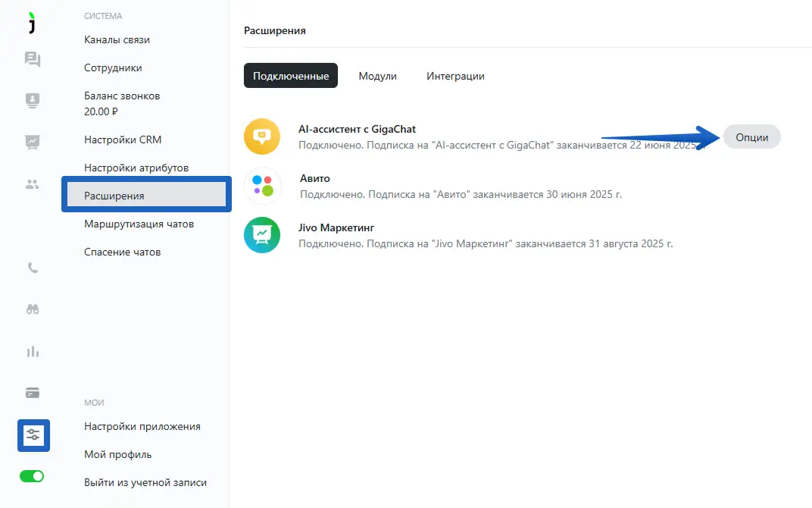Click the Jivo logo at top left
Image resolution: width=812 pixels, height=508 pixels.
[x=32, y=23]
